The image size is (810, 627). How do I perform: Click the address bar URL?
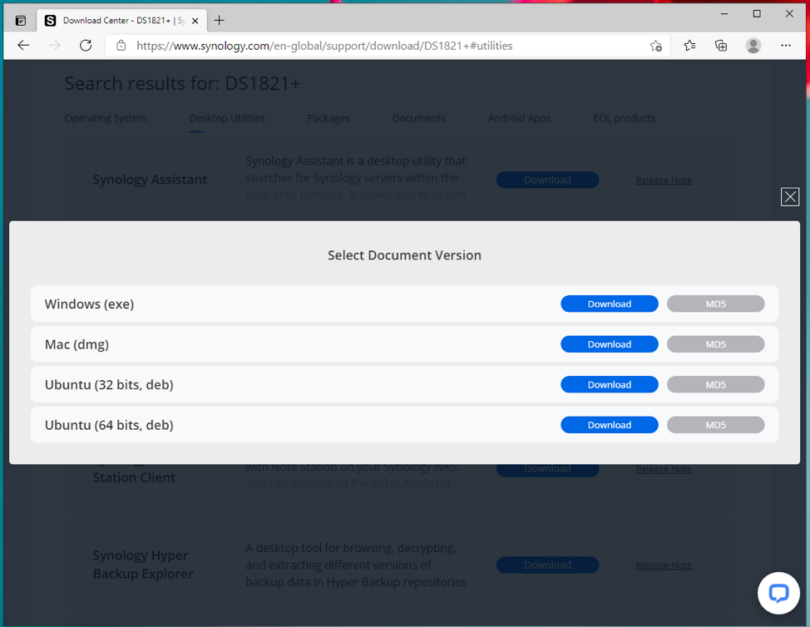[x=324, y=45]
